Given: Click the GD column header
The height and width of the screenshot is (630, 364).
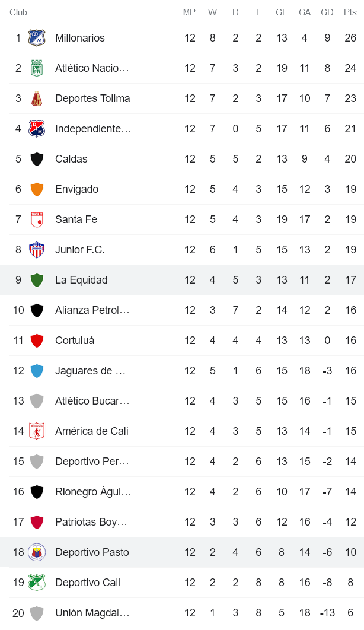Looking at the screenshot, I should click(327, 12).
